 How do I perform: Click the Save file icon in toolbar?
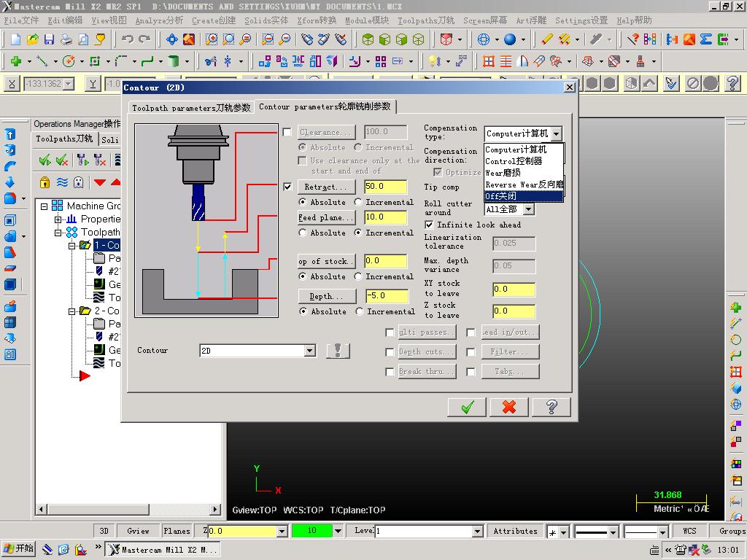(49, 39)
